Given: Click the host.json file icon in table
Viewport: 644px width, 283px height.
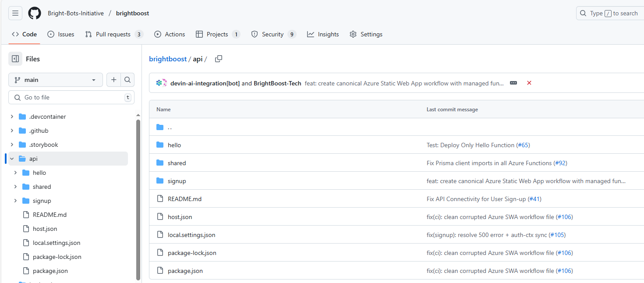Looking at the screenshot, I should [160, 217].
